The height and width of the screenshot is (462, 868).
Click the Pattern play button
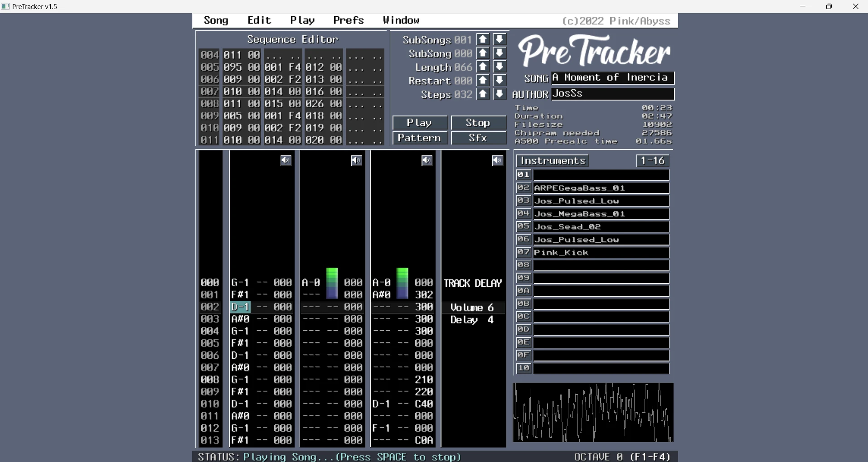(x=419, y=138)
